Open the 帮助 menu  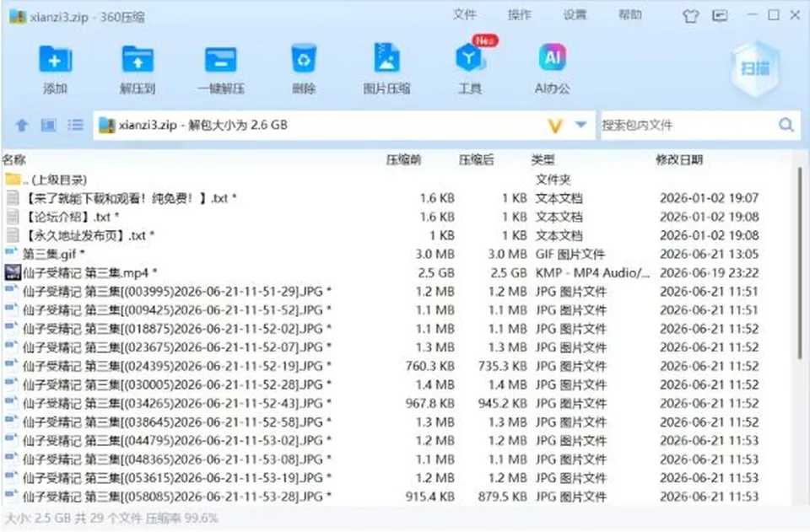[x=629, y=14]
